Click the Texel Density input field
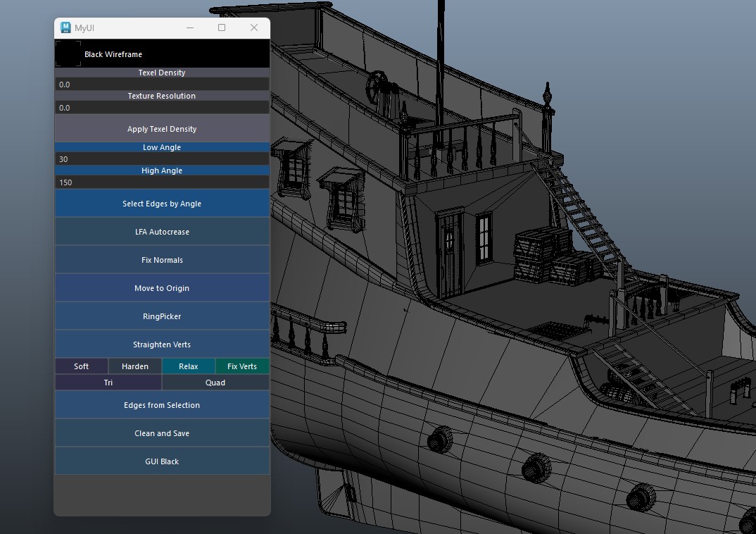756x534 pixels. coord(162,85)
